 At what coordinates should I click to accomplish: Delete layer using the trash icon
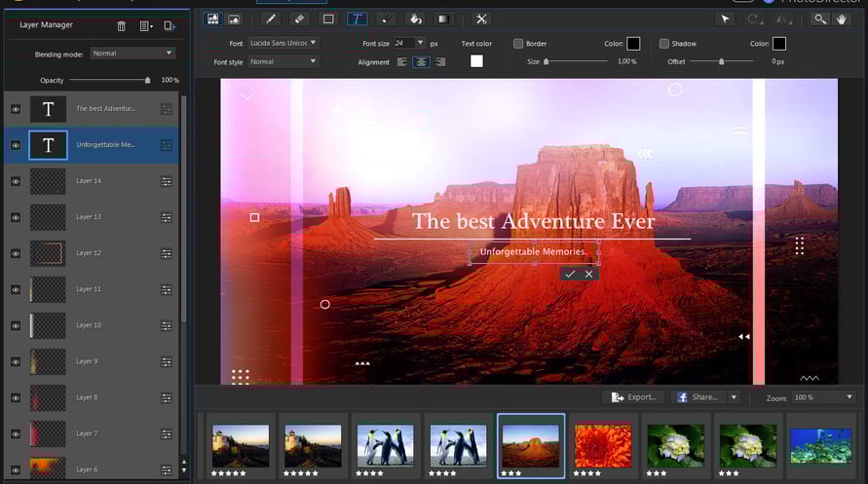121,25
